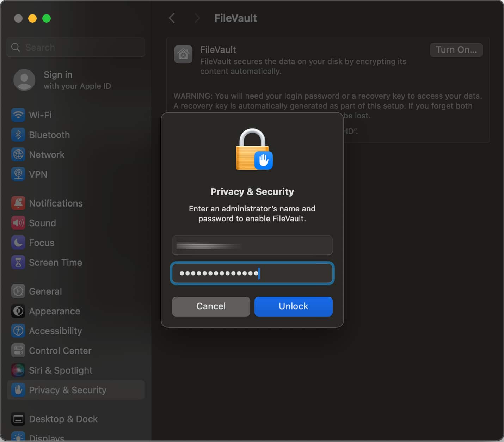Open Siri & Spotlight settings
504x442 pixels.
tap(61, 370)
